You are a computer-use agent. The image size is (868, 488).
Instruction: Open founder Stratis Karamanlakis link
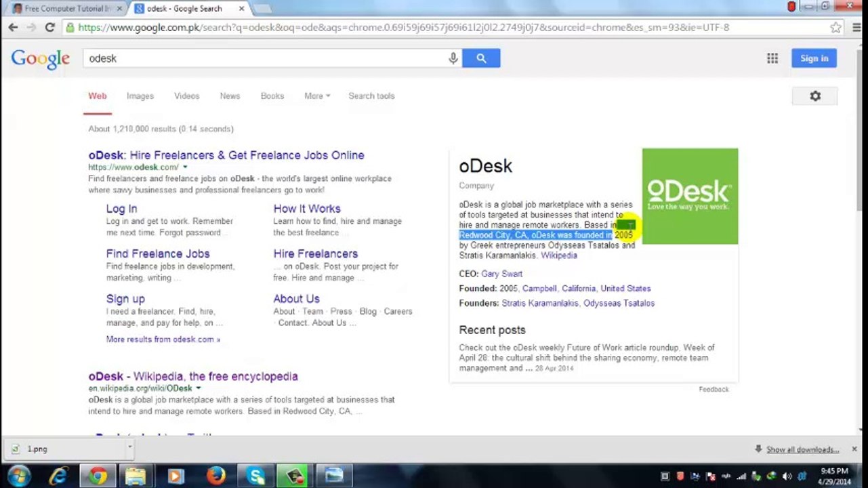tap(540, 304)
